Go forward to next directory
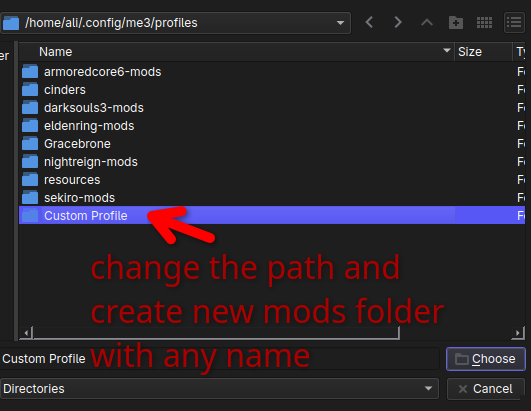The width and height of the screenshot is (531, 411). click(398, 23)
